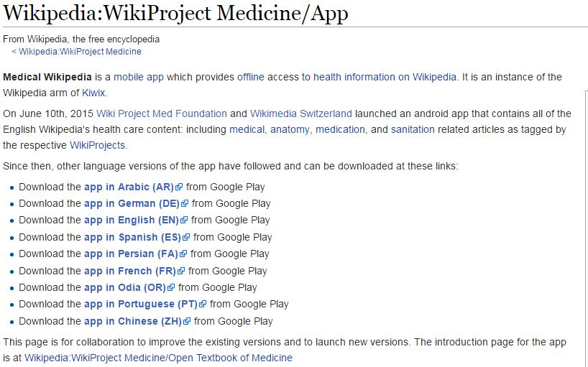Screen dimensions: 588x367
Task: Open the offline article link
Action: (250, 77)
